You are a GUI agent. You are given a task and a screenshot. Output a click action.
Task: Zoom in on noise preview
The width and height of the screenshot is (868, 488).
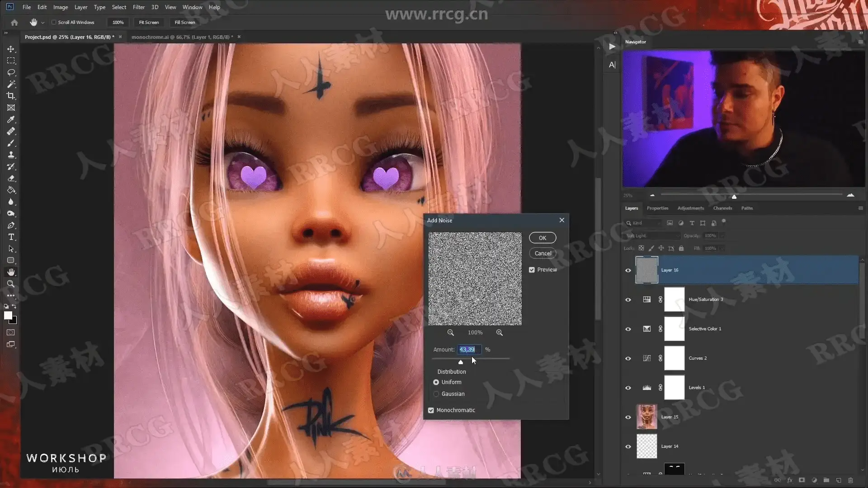[x=499, y=333]
